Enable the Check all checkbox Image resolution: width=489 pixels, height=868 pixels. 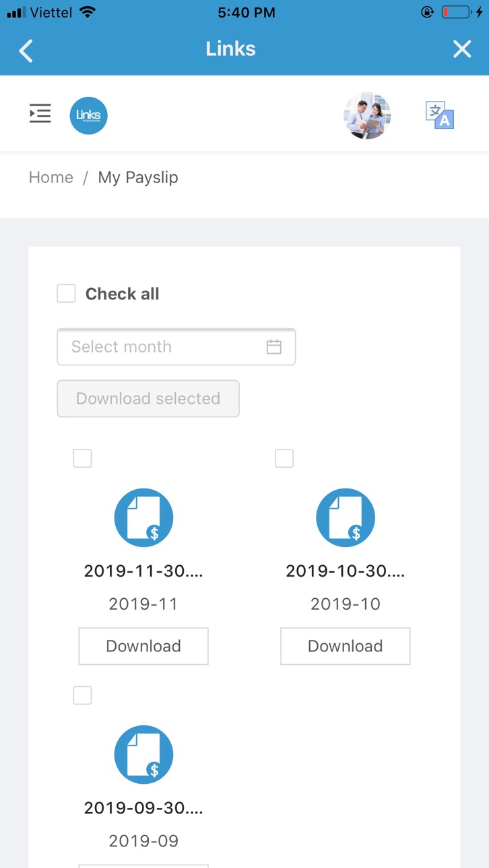pyautogui.click(x=66, y=293)
